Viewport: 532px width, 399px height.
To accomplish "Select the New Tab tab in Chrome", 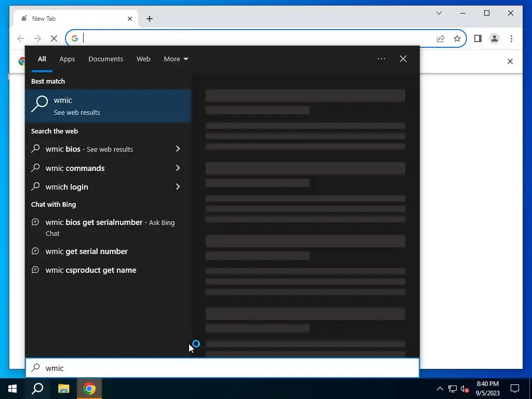I will tap(76, 19).
